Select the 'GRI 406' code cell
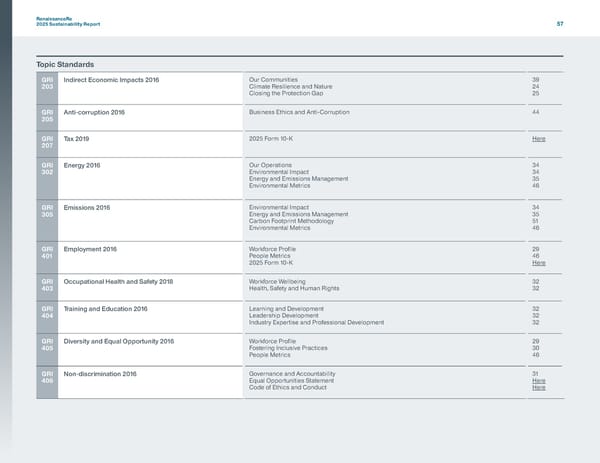 [47, 383]
